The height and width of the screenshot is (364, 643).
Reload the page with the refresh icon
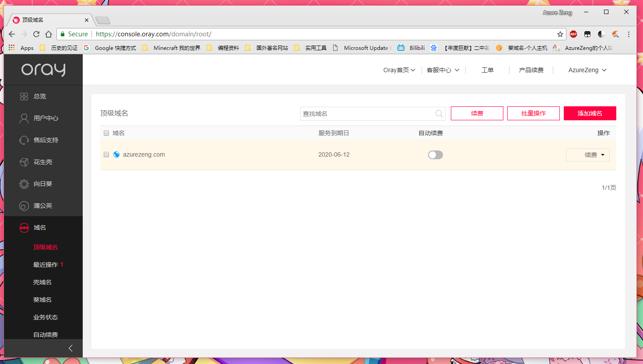tap(36, 34)
